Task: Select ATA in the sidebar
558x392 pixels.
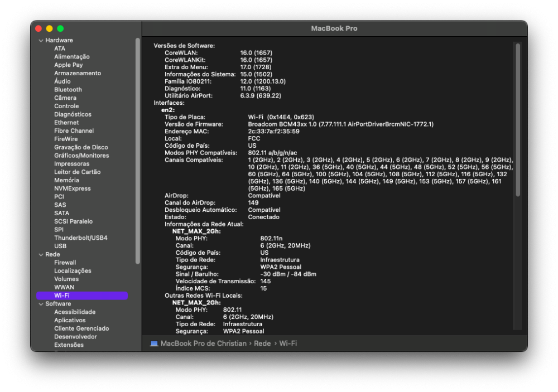Action: [x=60, y=49]
